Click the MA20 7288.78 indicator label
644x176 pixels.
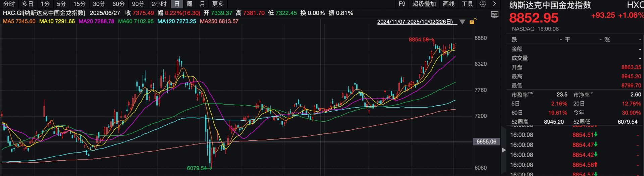96,21
